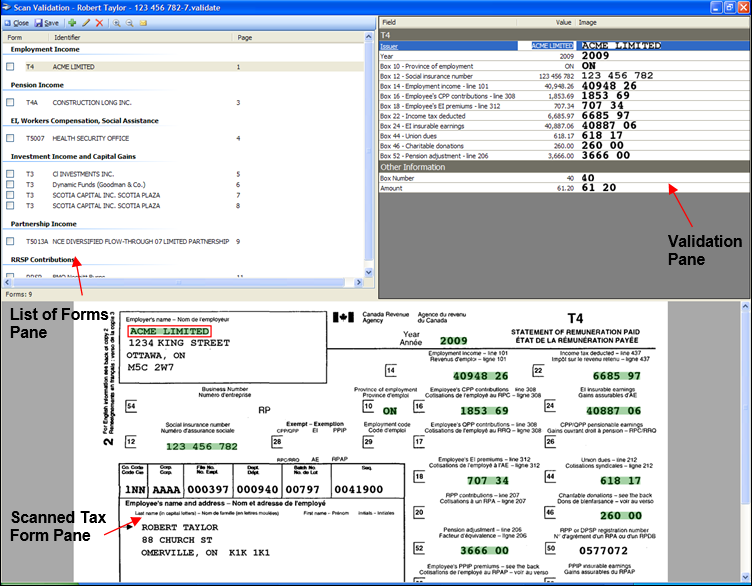Click the pencil edit icon

tap(86, 22)
